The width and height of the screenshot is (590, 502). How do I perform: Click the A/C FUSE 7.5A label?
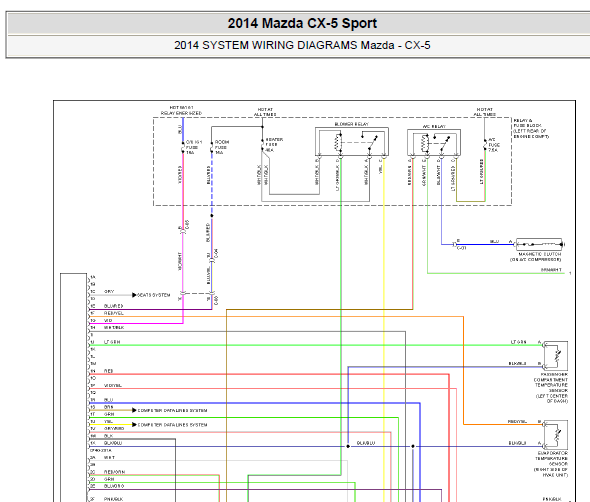[494, 145]
